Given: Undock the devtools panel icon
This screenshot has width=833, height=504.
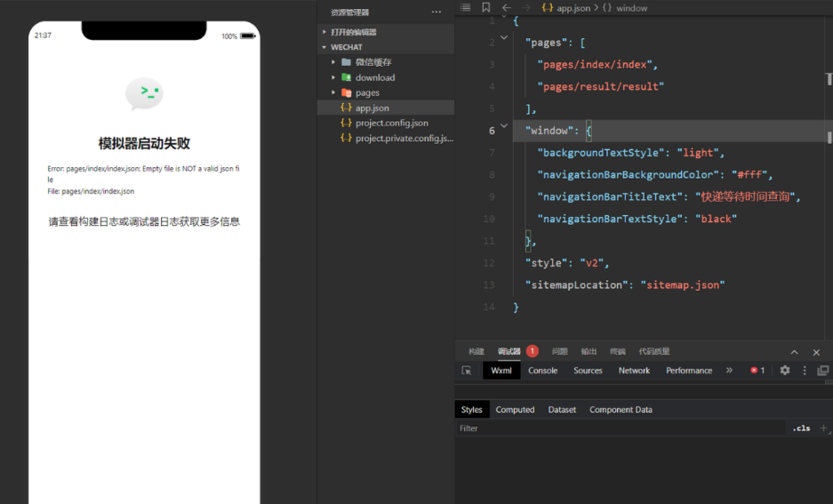Looking at the screenshot, I should [823, 371].
